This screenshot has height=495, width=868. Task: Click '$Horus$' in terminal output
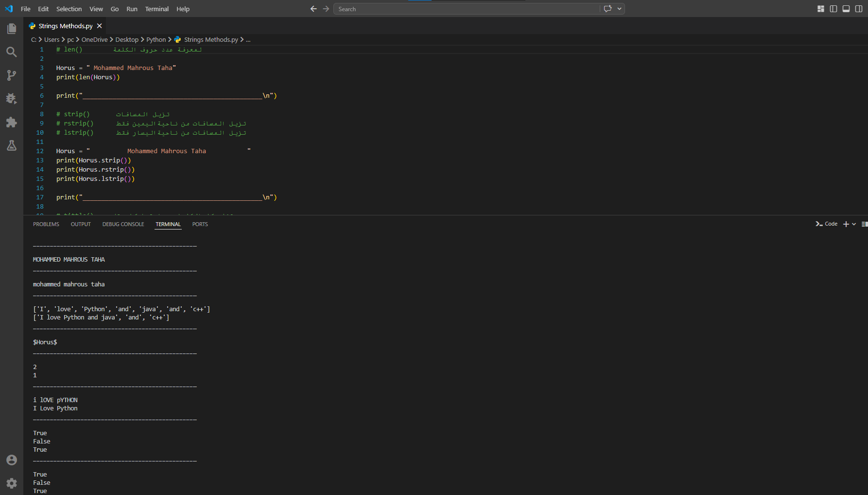tap(45, 342)
